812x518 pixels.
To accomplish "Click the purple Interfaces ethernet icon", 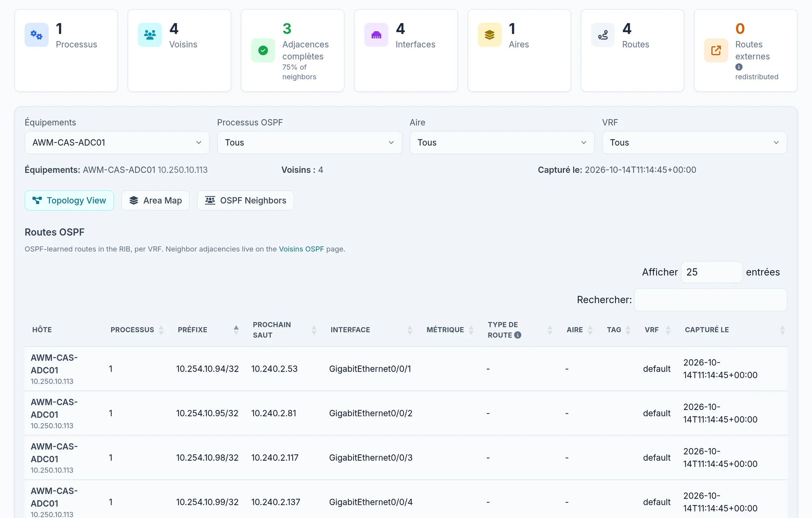I will click(x=376, y=35).
